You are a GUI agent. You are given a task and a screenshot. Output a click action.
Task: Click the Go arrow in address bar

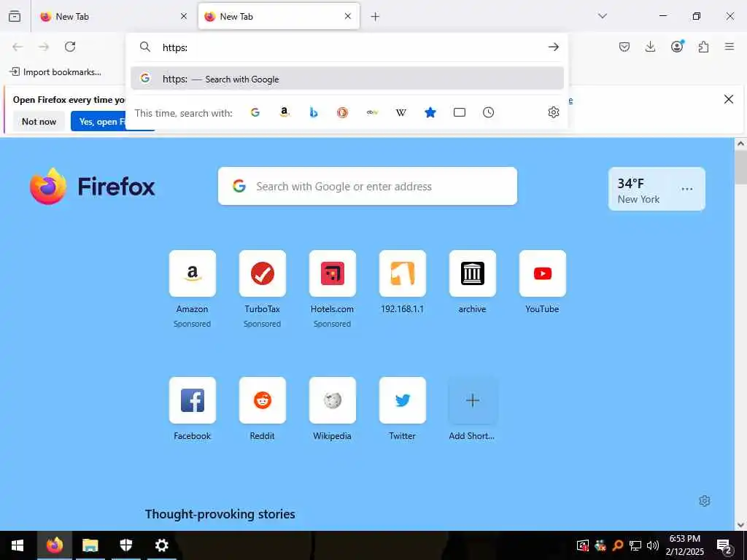pos(553,47)
